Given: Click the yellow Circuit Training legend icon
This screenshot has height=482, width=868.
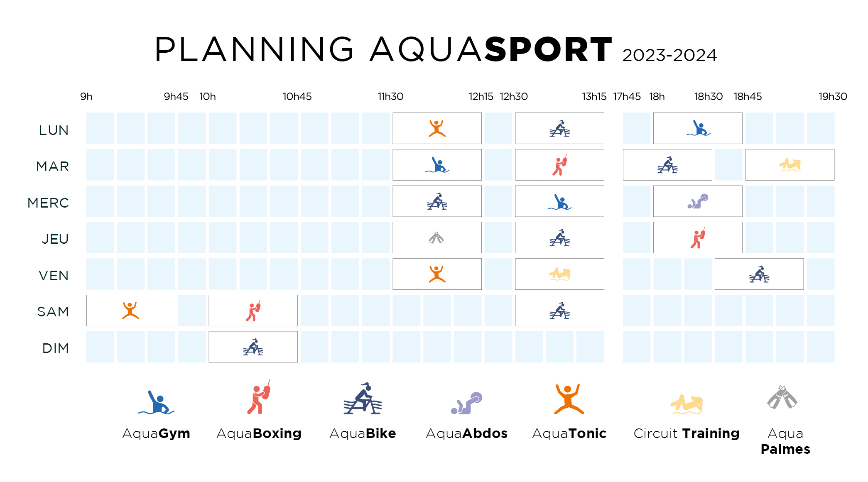Looking at the screenshot, I should (687, 404).
